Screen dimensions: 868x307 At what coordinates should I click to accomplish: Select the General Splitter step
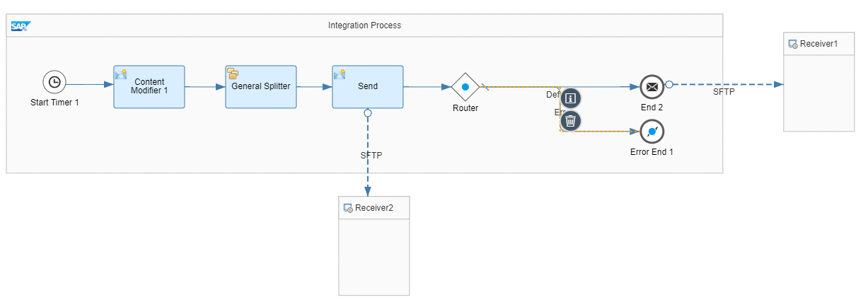[261, 87]
